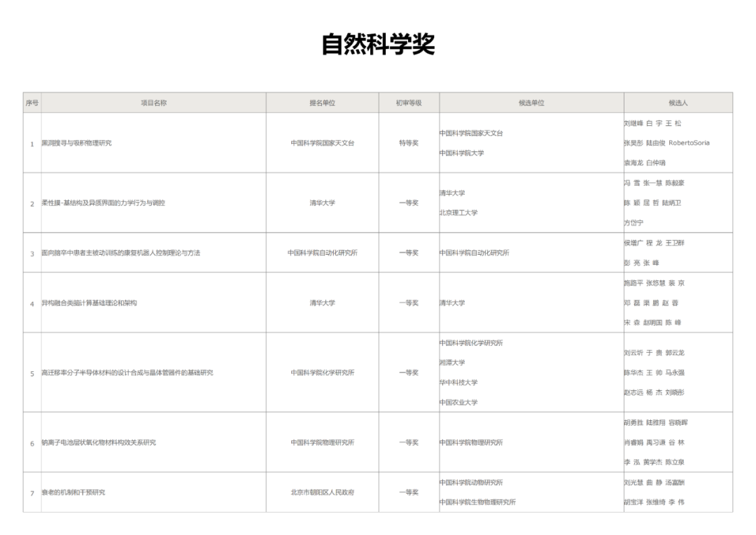The height and width of the screenshot is (535, 756).
Task: Click candidate name RobertoSoria
Action: 689,143
